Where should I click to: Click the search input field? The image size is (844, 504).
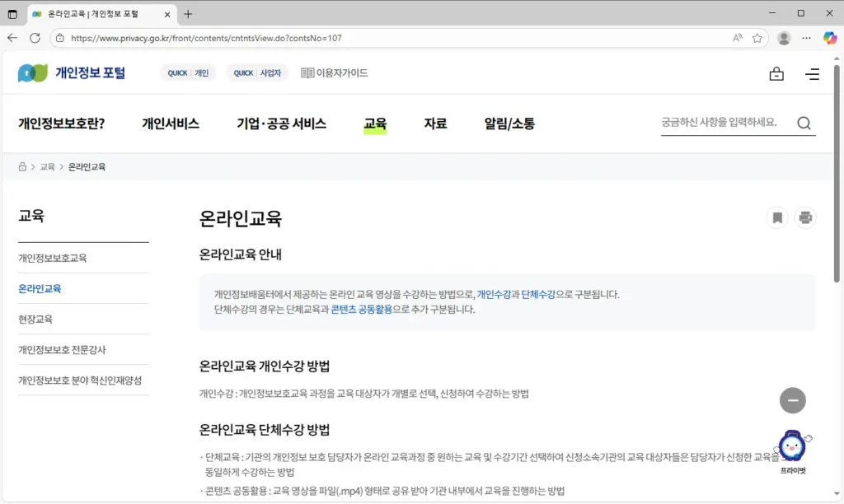tap(724, 123)
